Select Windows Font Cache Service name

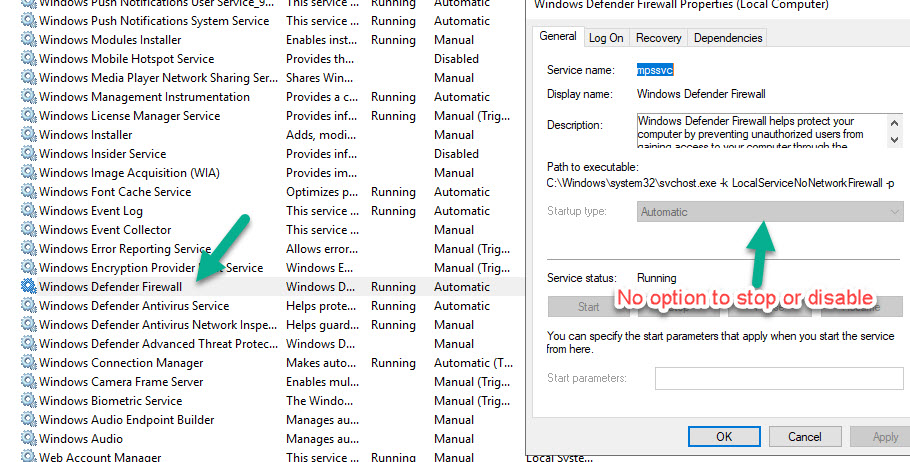[115, 192]
